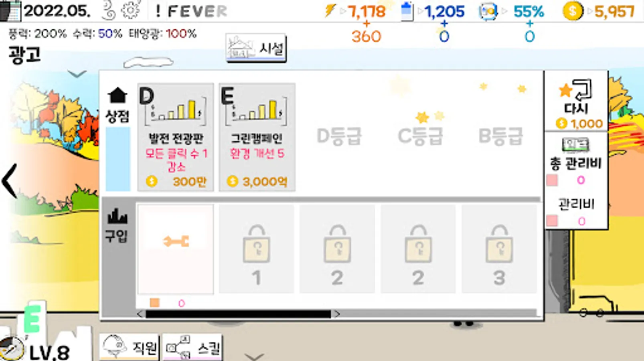Open the 스킬 skill tab
This screenshot has width=644, height=361.
[192, 347]
